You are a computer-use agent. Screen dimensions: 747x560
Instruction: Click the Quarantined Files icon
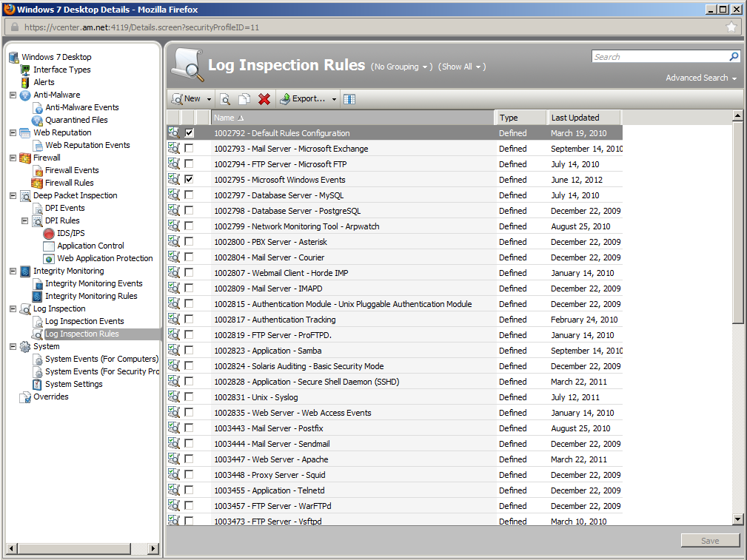click(37, 121)
